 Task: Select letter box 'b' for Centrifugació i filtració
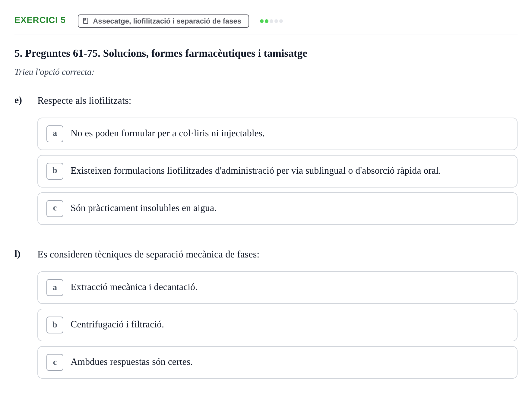pyautogui.click(x=55, y=325)
